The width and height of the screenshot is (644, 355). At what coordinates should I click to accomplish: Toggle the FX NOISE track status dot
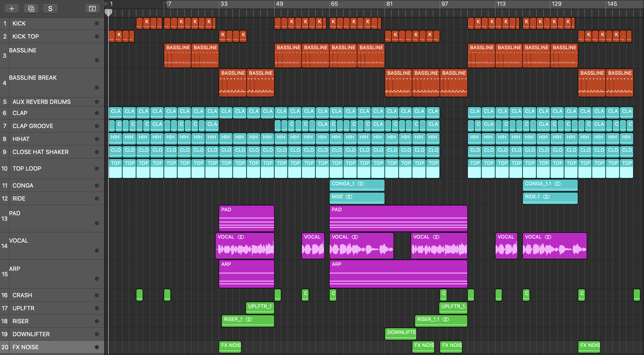click(x=97, y=347)
